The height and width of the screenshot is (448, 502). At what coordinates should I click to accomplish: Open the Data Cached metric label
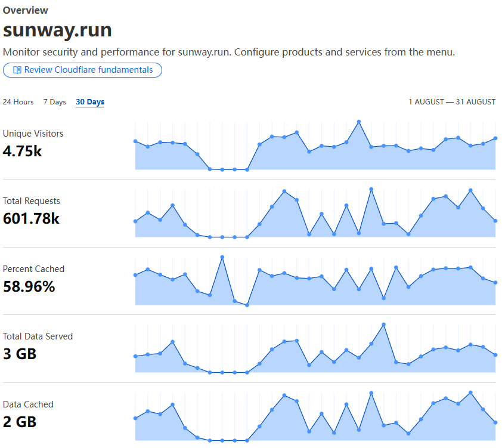coord(28,404)
